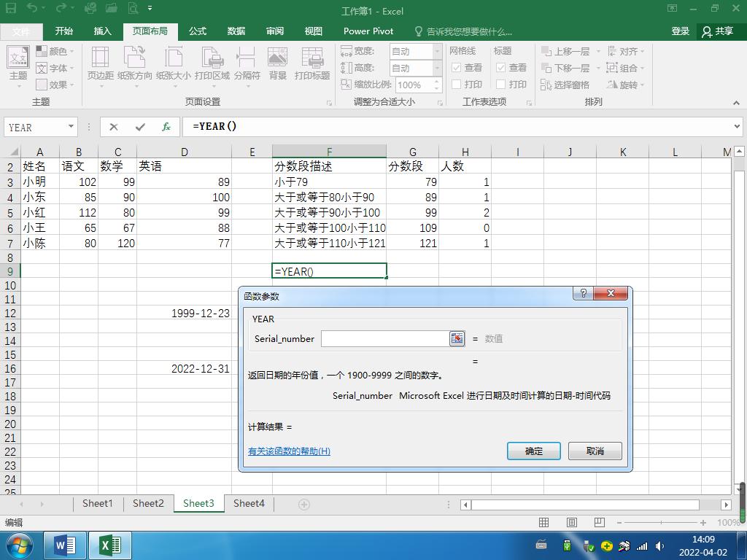Viewport: 747px width, 560px height.
Task: Collapse the Serial_number range selector
Action: (457, 338)
